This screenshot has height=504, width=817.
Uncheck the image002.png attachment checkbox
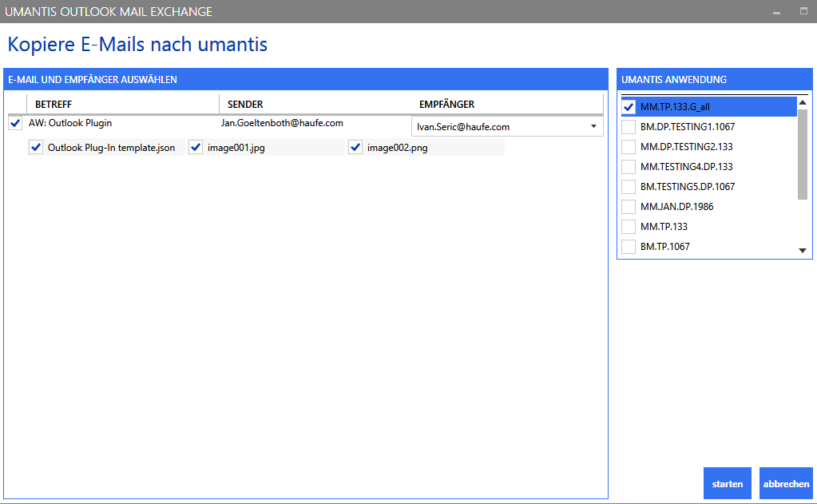tap(355, 147)
